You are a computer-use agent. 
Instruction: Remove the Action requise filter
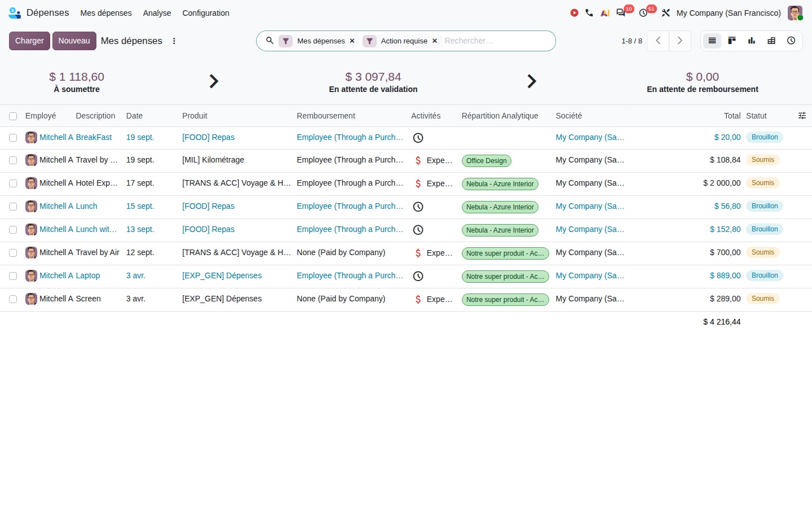click(x=435, y=41)
